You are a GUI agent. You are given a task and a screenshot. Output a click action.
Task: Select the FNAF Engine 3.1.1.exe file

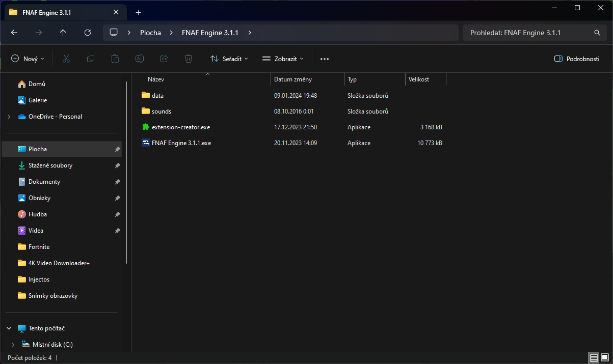click(x=181, y=143)
